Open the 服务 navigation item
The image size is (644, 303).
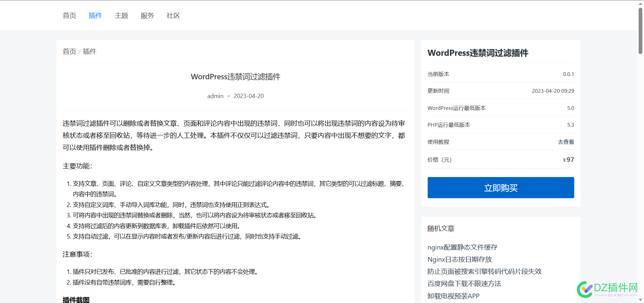pos(147,15)
